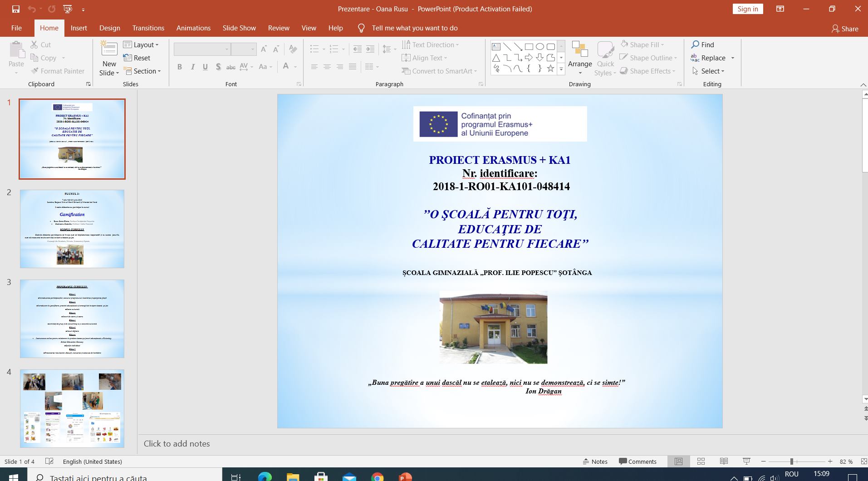Switch to the Design tab
The height and width of the screenshot is (481, 868).
(x=109, y=28)
